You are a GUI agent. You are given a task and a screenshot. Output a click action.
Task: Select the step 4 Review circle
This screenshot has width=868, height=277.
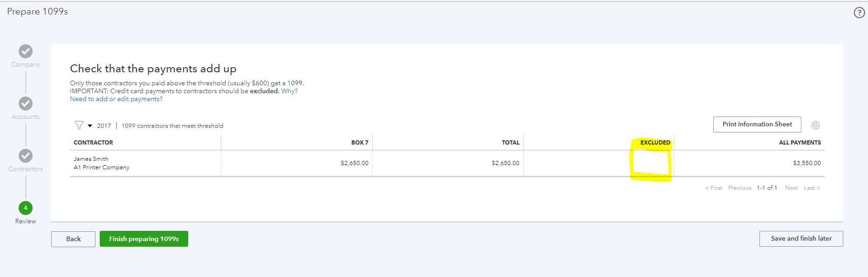26,208
